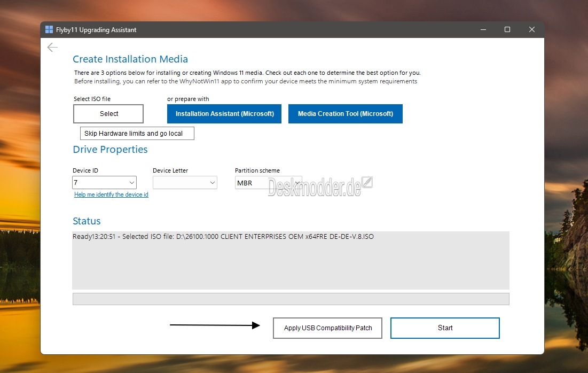Expand the Device Letter dropdown
This screenshot has width=588, height=373.
(x=185, y=183)
